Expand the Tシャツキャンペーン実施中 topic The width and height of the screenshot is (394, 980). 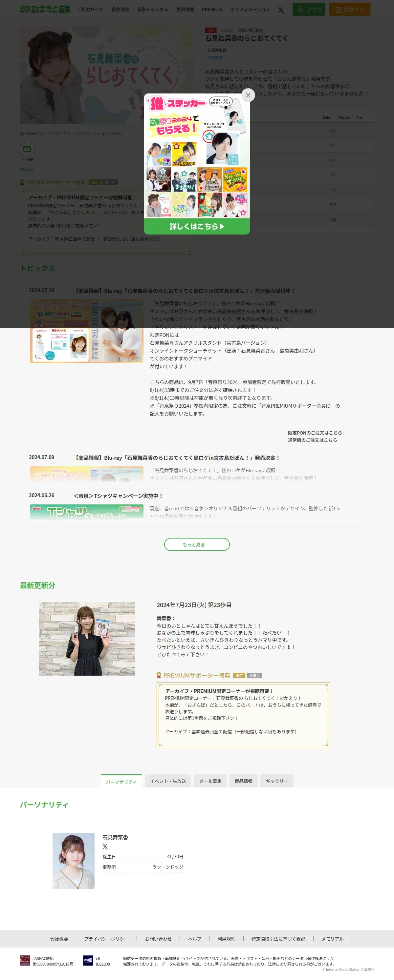point(118,496)
